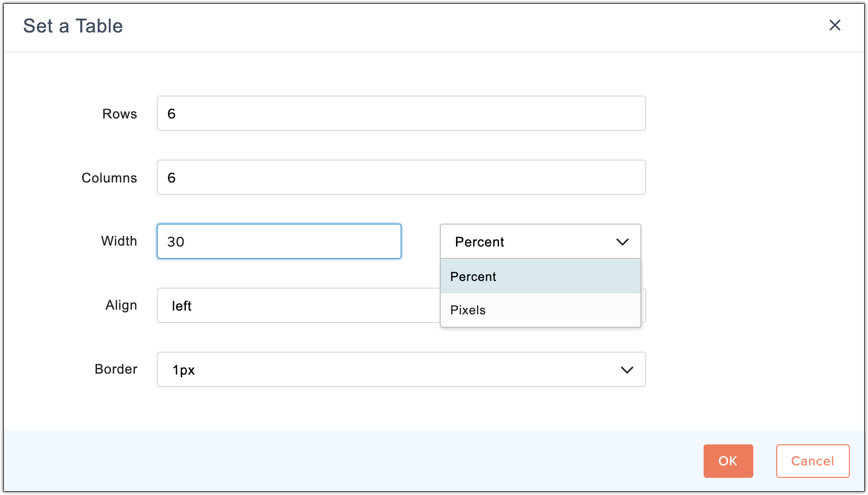The height and width of the screenshot is (495, 868).
Task: Click the Columns input showing 6
Action: tap(401, 177)
